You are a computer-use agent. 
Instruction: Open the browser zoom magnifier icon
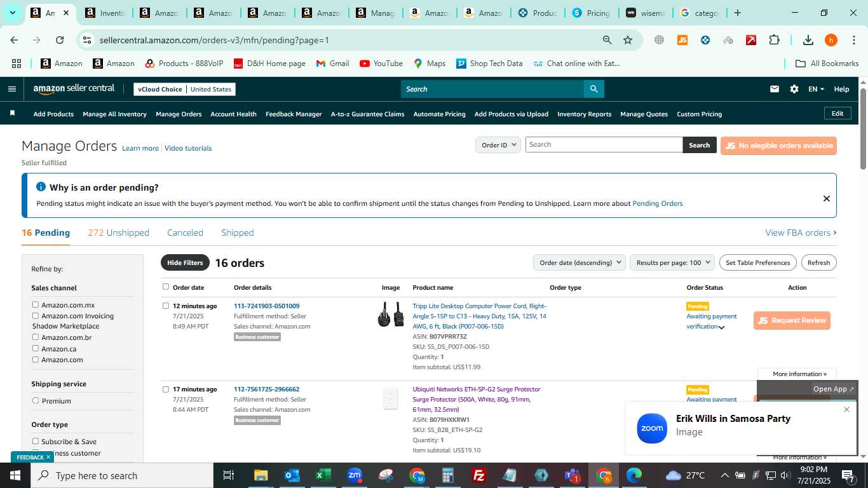click(x=607, y=40)
